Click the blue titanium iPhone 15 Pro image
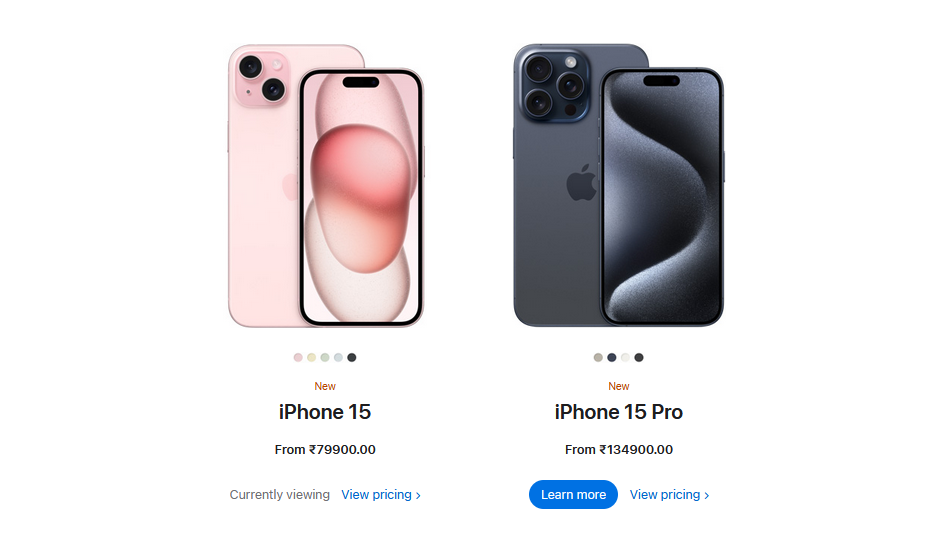Viewport: 942px width, 538px height. click(619, 186)
